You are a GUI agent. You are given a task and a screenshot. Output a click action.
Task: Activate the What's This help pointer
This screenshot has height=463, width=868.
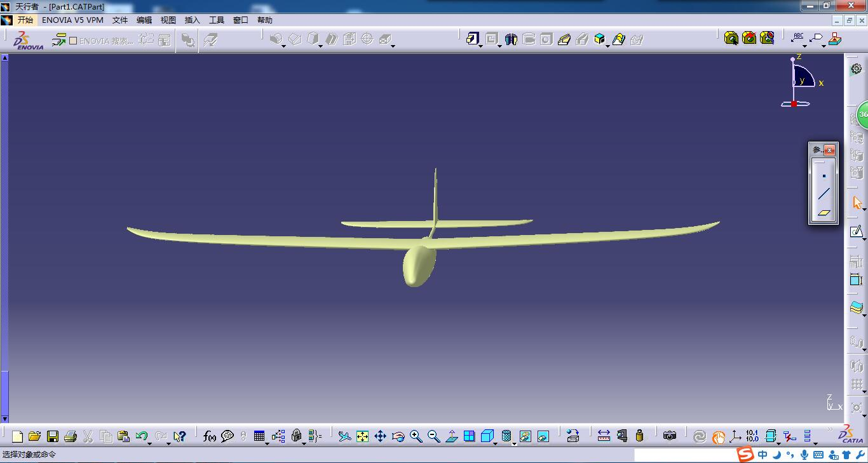pyautogui.click(x=180, y=436)
